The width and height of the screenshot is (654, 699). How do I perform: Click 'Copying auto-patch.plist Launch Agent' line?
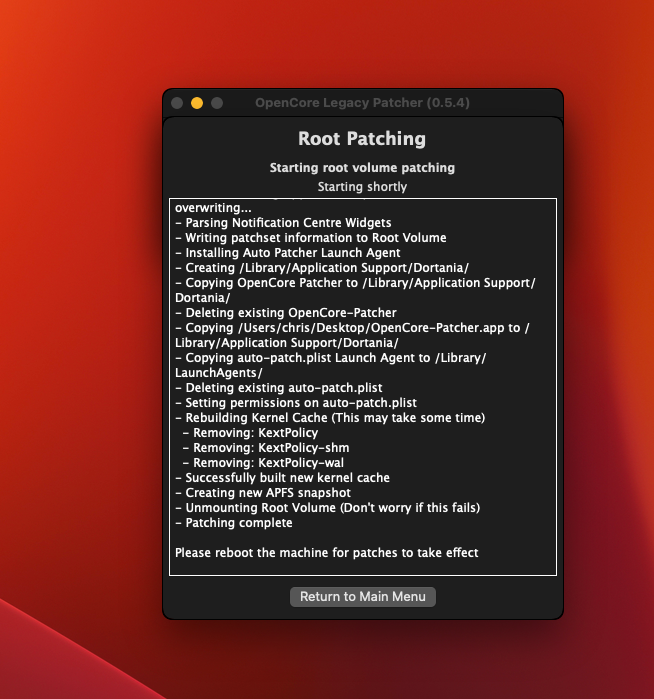tap(330, 365)
